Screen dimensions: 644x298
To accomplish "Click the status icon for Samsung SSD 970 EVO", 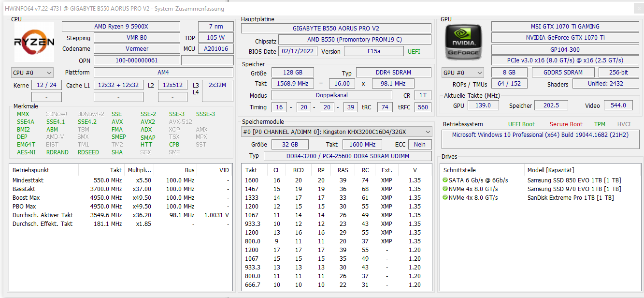I will click(x=445, y=189).
